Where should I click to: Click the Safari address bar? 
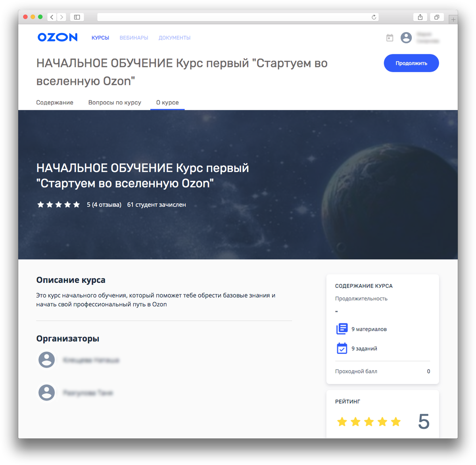pyautogui.click(x=238, y=17)
